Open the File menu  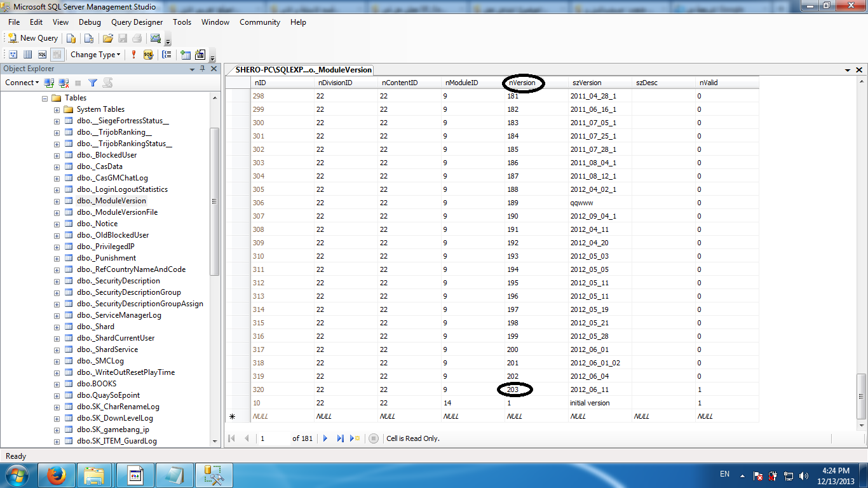[14, 22]
